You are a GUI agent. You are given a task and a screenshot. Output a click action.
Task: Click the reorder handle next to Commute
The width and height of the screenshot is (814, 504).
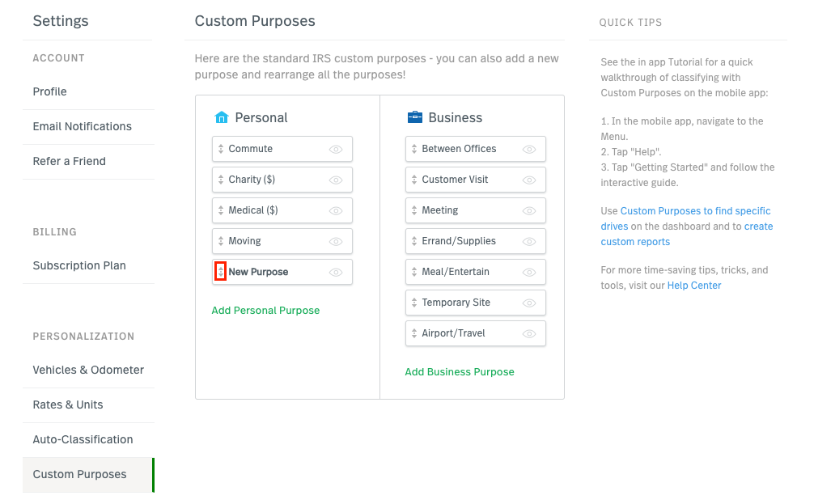tap(221, 149)
